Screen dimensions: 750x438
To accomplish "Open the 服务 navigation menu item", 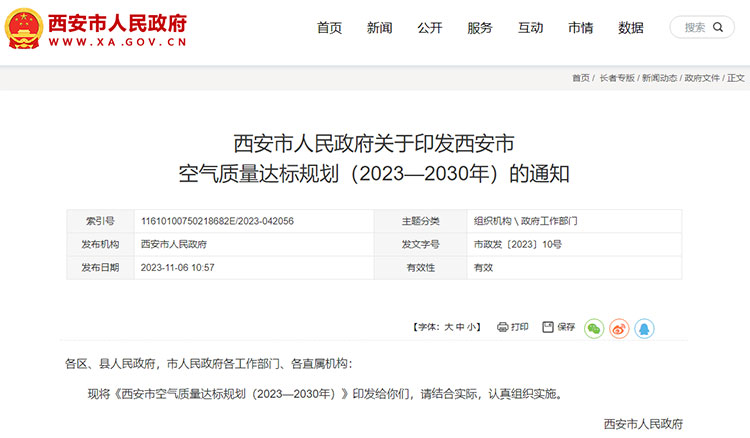I will (480, 28).
